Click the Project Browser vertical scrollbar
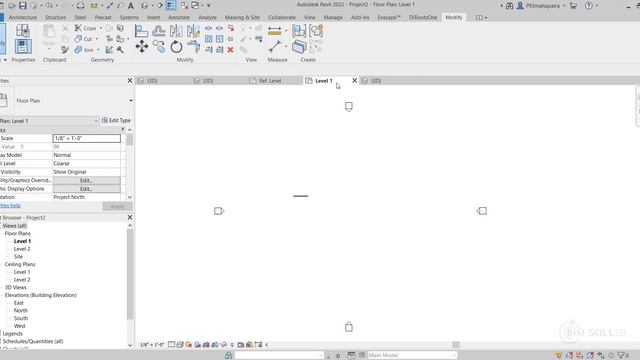Image resolution: width=640 pixels, height=360 pixels. click(x=130, y=274)
